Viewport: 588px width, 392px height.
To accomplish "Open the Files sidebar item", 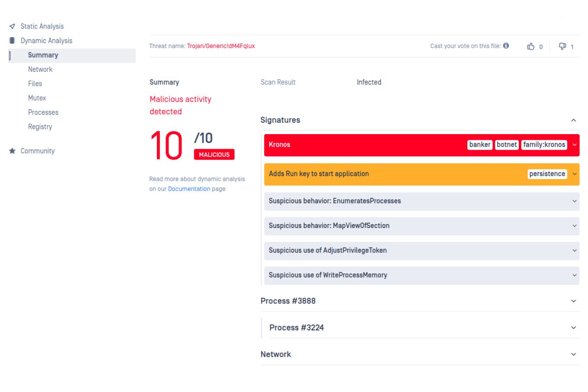I will click(x=35, y=84).
